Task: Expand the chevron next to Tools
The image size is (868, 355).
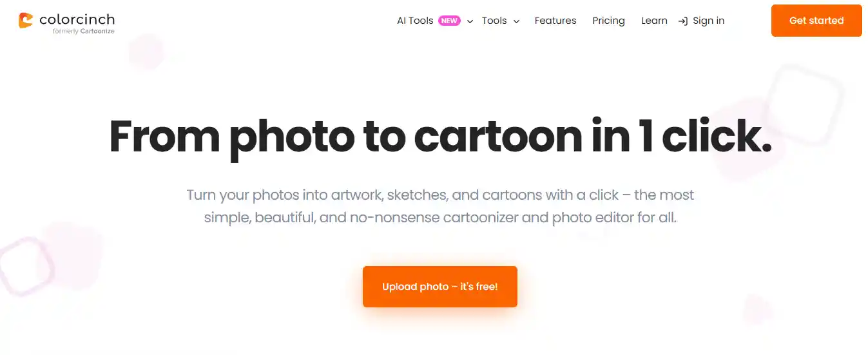Action: pyautogui.click(x=516, y=21)
